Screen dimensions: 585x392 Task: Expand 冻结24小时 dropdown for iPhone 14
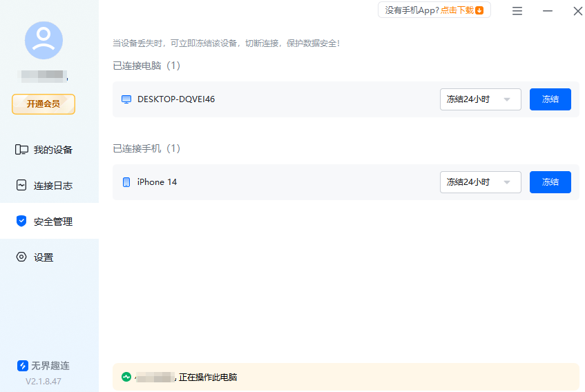click(481, 182)
